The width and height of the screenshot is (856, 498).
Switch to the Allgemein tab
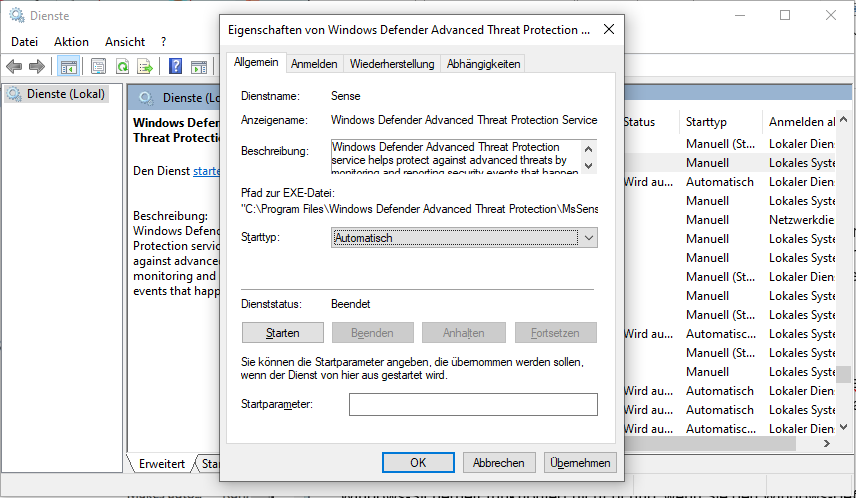(x=256, y=62)
